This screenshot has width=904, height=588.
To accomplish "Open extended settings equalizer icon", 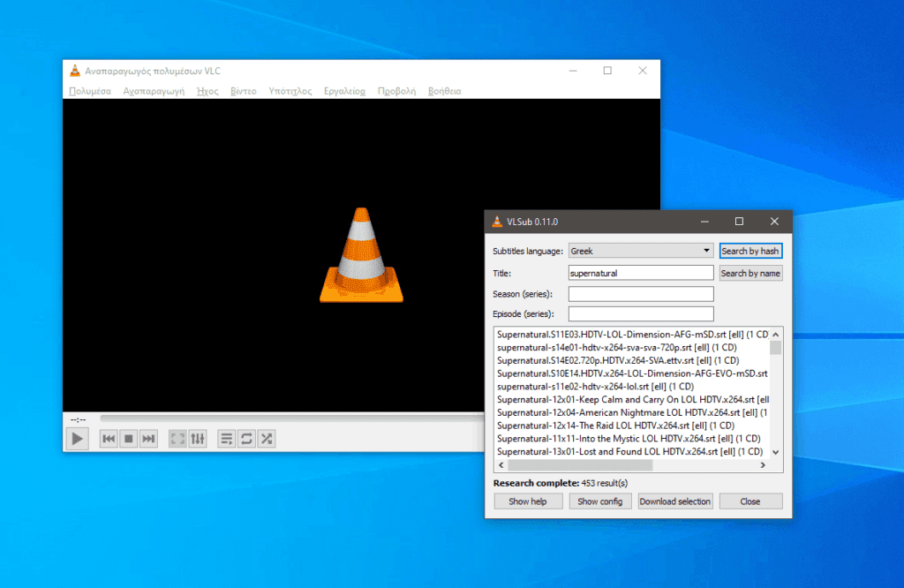I will [x=198, y=439].
